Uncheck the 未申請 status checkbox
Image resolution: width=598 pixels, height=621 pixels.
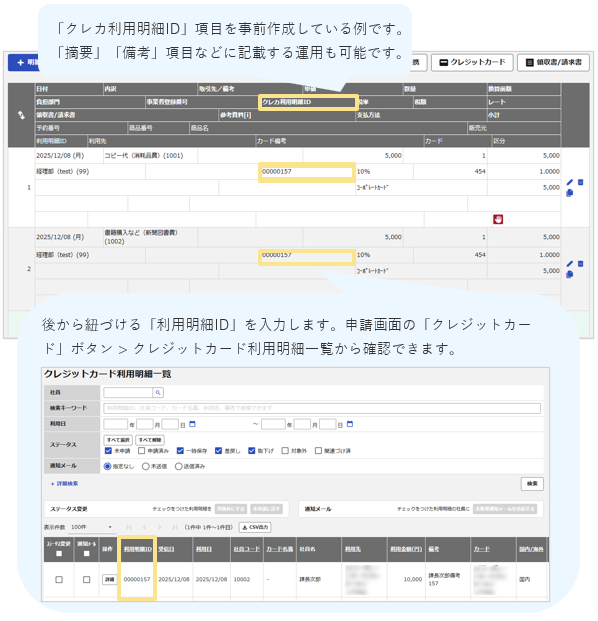[x=108, y=451]
